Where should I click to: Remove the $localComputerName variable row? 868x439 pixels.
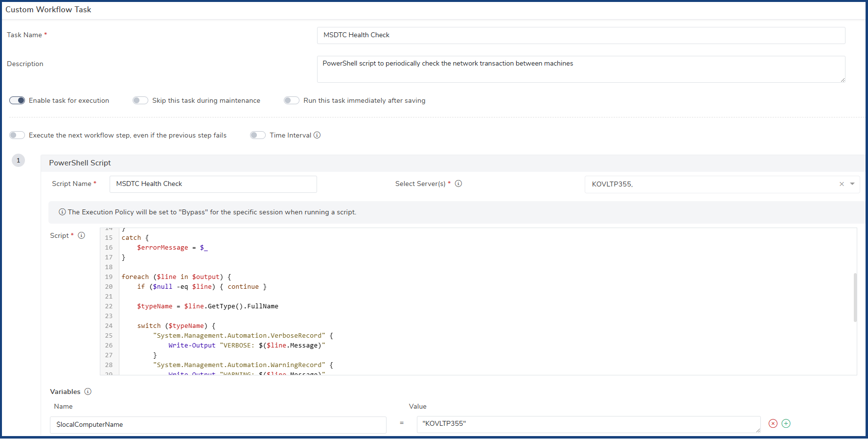tap(773, 423)
